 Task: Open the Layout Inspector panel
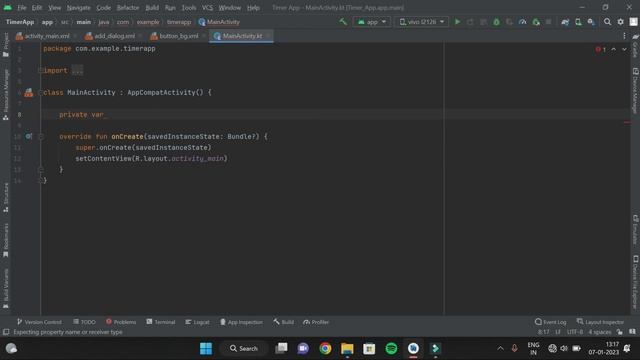click(x=600, y=322)
